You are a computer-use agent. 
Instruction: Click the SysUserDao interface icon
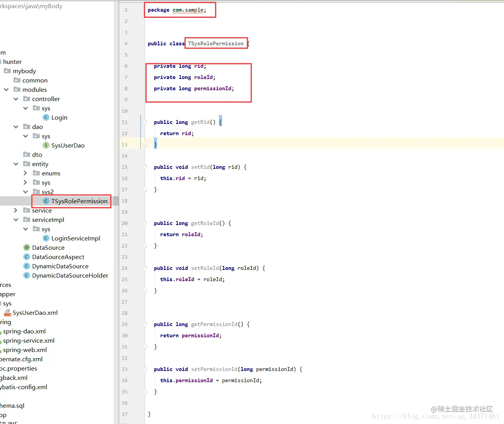coord(46,146)
